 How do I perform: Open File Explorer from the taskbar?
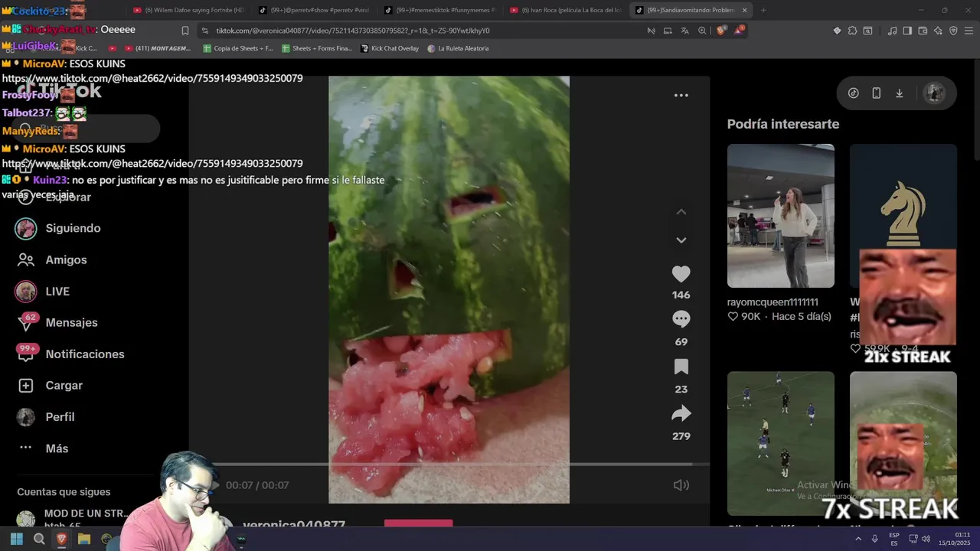[84, 539]
